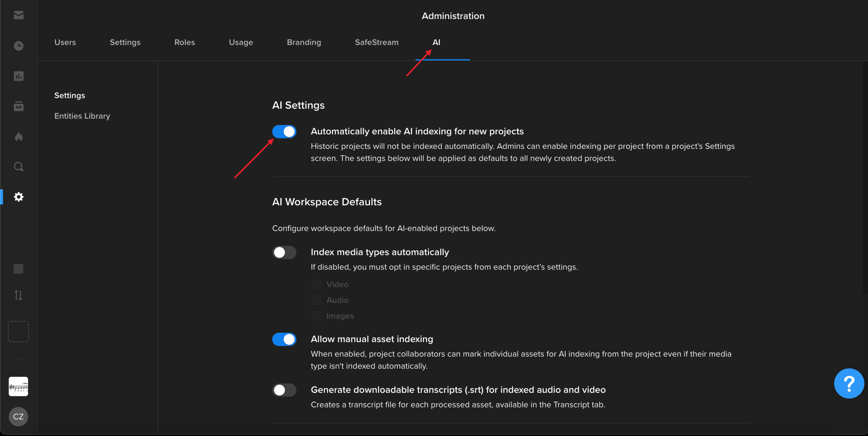
Task: Open the CZ user avatar
Action: point(18,416)
